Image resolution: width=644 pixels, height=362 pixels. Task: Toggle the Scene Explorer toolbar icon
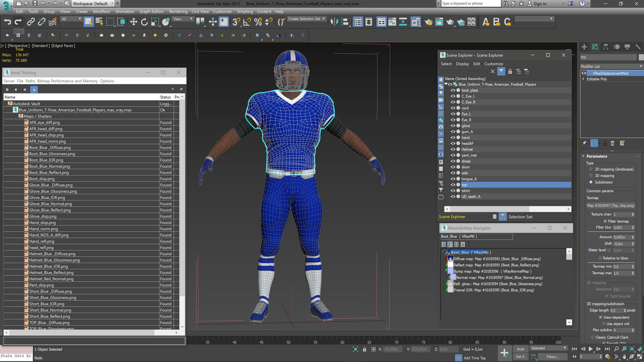358,22
